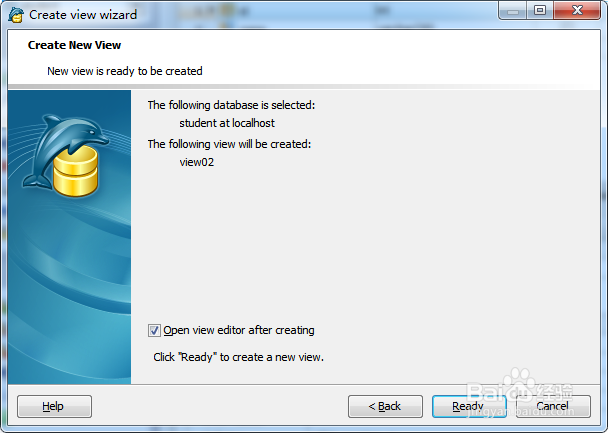Click the Create New View heading
Screen dimensions: 608x433
tap(74, 45)
